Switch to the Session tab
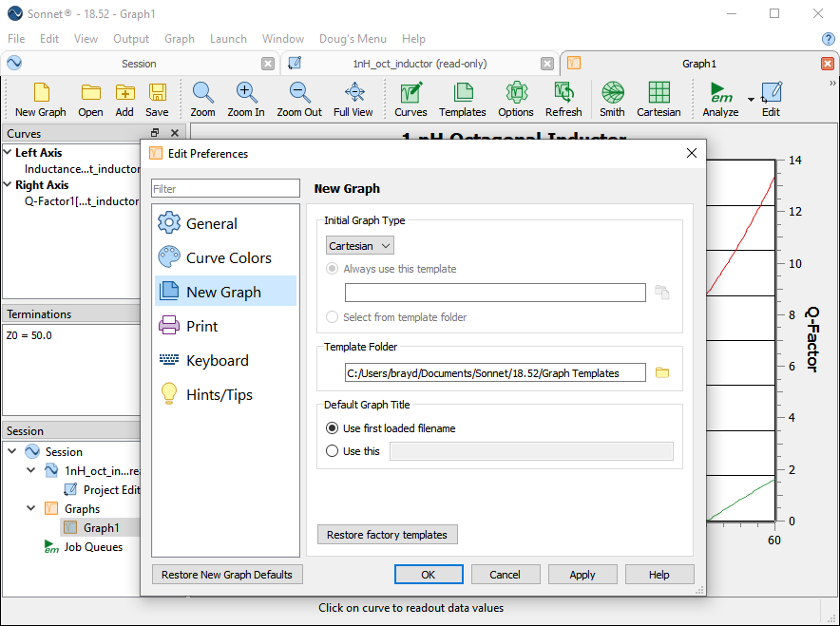 click(139, 64)
